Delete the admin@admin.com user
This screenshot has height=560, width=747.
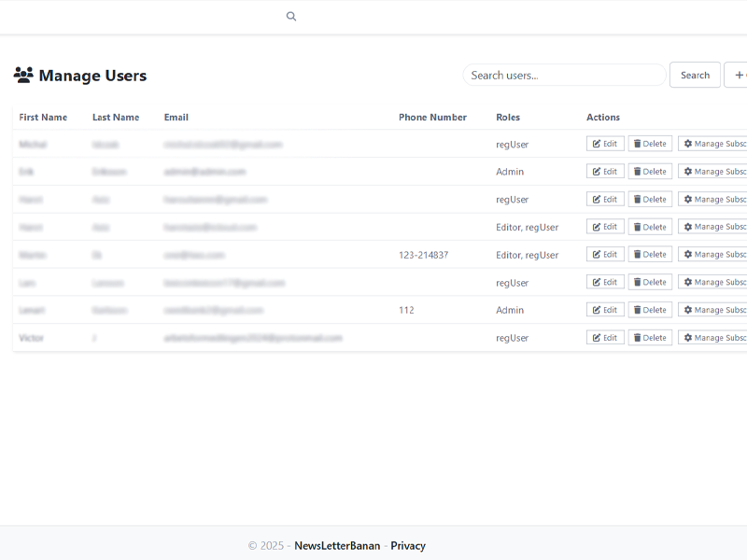point(650,172)
